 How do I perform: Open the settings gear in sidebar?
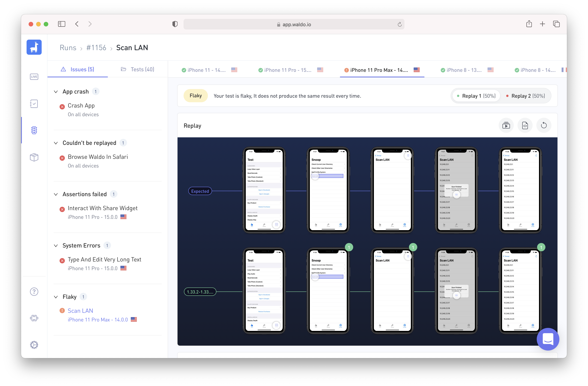coord(34,345)
